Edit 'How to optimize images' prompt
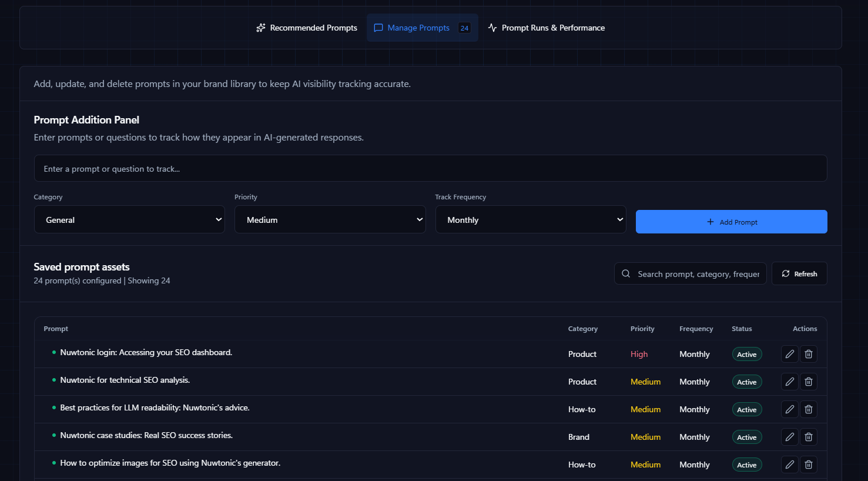Viewport: 868px width, 481px height. click(x=790, y=465)
